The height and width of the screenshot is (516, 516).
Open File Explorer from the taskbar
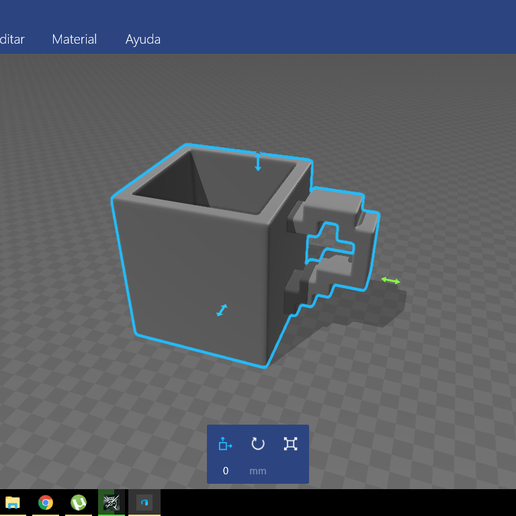12,503
